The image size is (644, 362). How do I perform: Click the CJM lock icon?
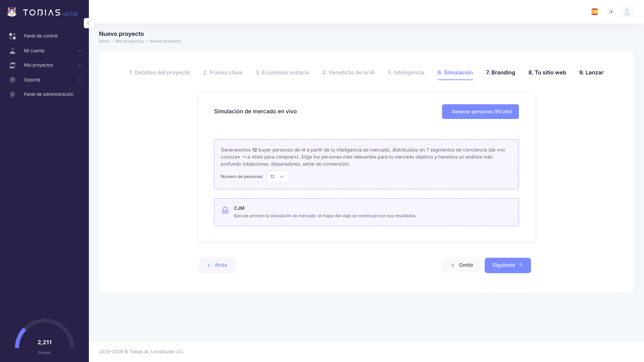pyautogui.click(x=225, y=210)
